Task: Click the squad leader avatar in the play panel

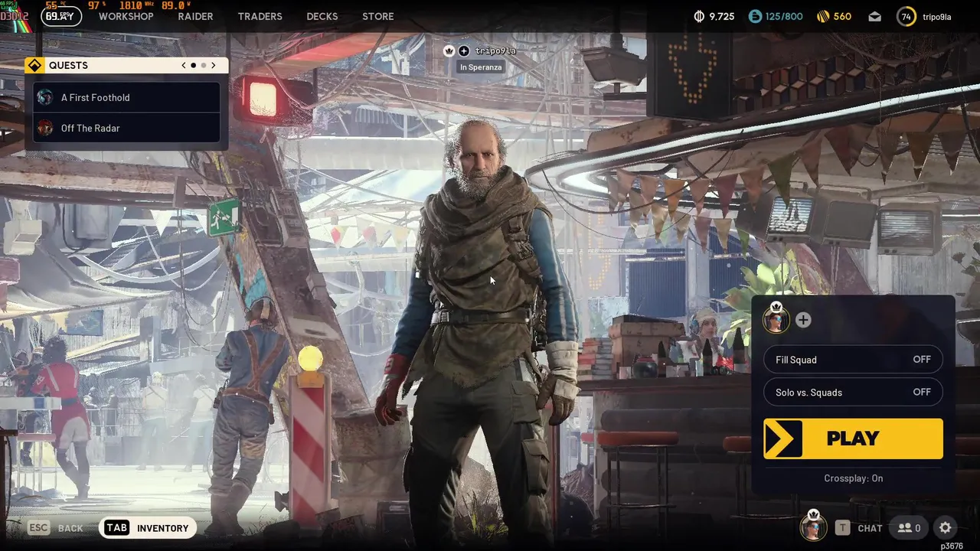Action: 776,318
